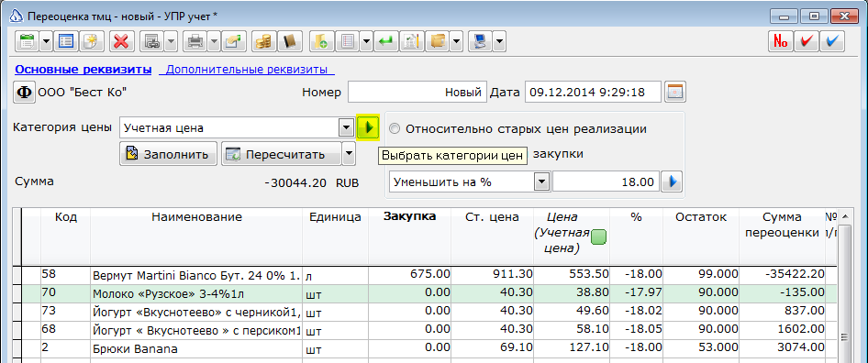This screenshot has height=363, width=868.
Task: Click the Заполнить button
Action: point(169,154)
